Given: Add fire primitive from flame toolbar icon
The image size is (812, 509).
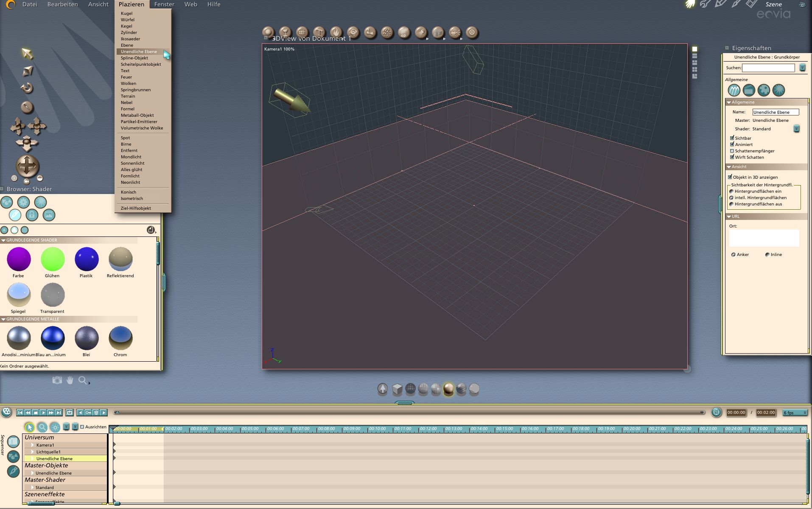Looking at the screenshot, I should (336, 33).
